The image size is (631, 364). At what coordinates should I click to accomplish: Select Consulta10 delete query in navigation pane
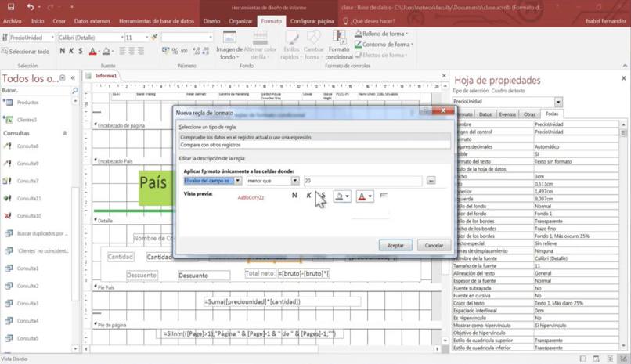[x=29, y=216]
